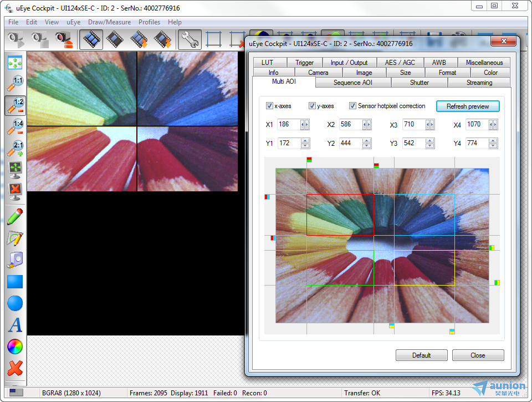Click the Close button in dialog
The height and width of the screenshot is (402, 532).
tap(478, 355)
